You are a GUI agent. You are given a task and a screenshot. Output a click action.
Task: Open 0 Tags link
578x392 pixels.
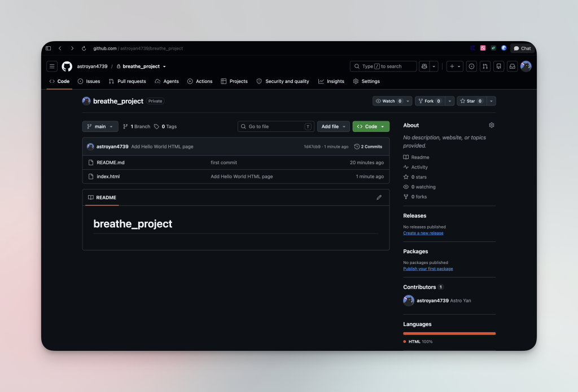point(165,126)
